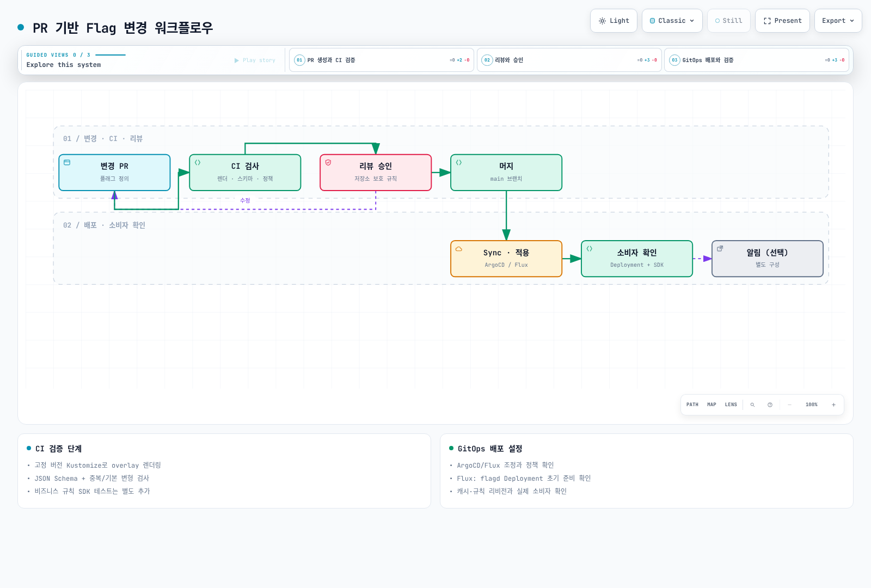Click lane label 02 / 배포 · 소비자 확인
The width and height of the screenshot is (871, 588).
click(x=104, y=225)
